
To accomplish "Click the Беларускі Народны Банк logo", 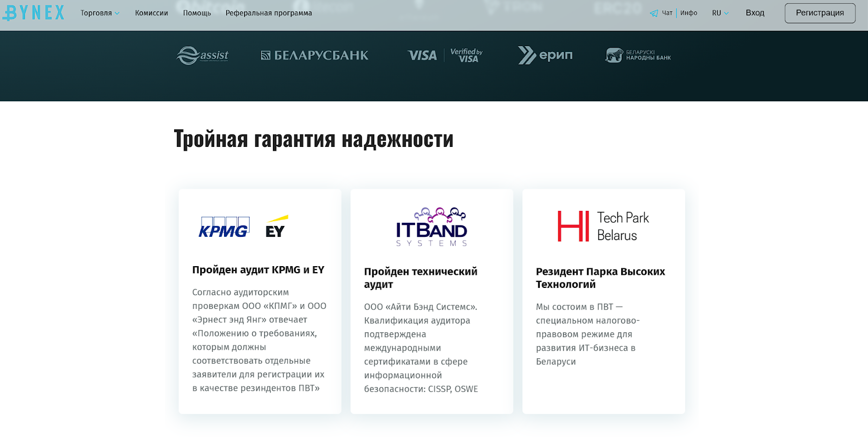I will point(638,55).
